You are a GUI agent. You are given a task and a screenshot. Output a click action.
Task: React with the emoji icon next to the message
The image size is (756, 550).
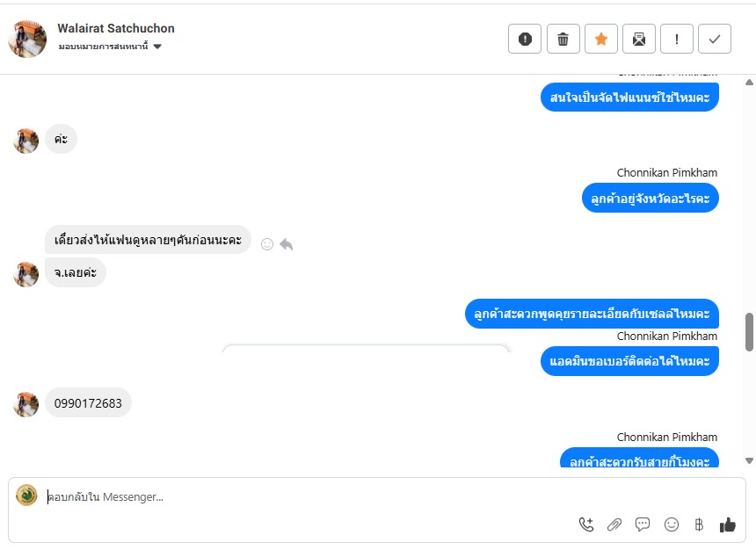[x=267, y=244]
